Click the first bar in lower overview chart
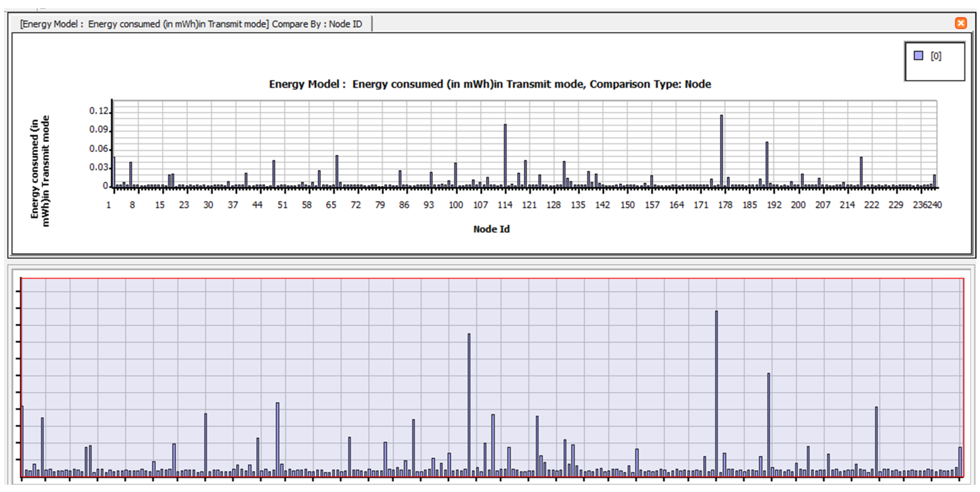The height and width of the screenshot is (492, 980). (x=22, y=441)
